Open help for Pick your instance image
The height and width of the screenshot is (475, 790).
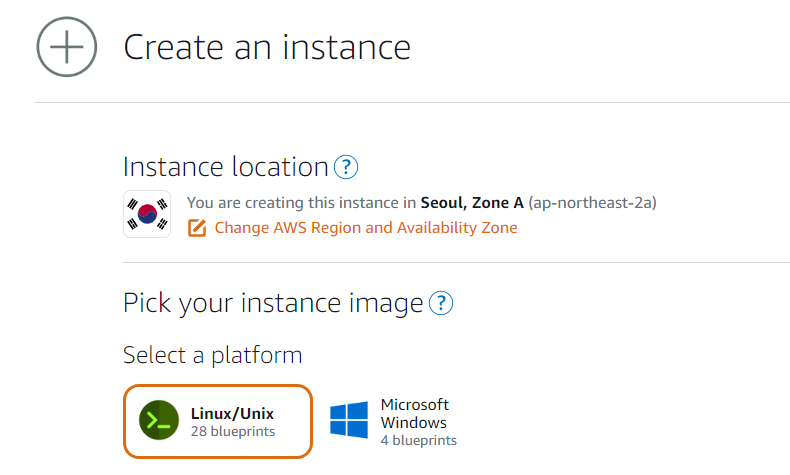441,303
